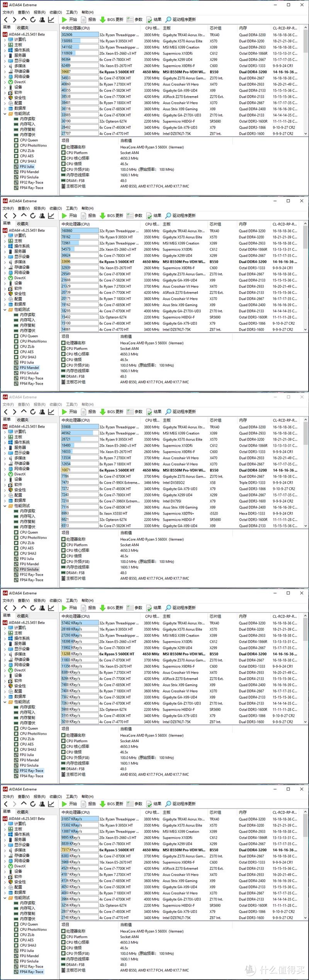Open 报告(R) menu in FPU SinJulia window

39,405
